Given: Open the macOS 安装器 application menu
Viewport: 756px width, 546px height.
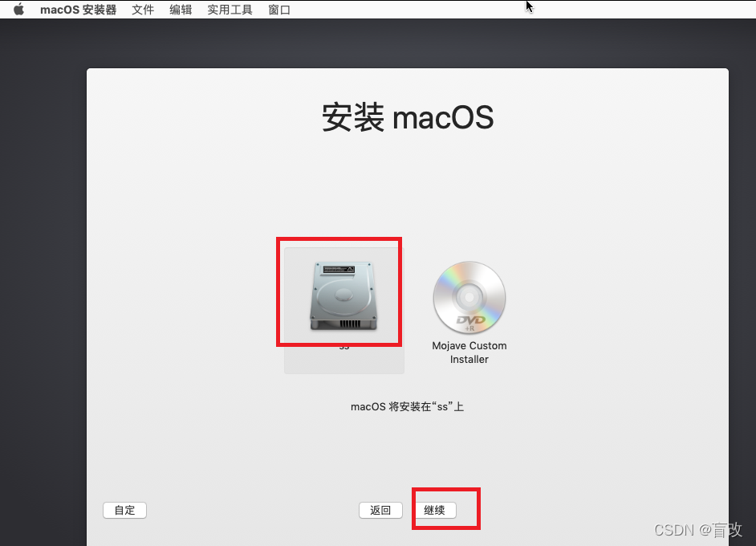Looking at the screenshot, I should coord(78,10).
